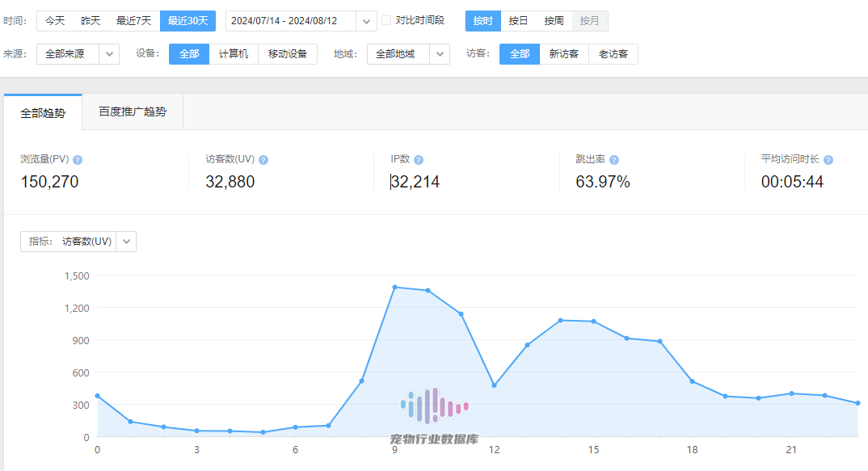
Task: Click the 今天 time button
Action: 55,21
